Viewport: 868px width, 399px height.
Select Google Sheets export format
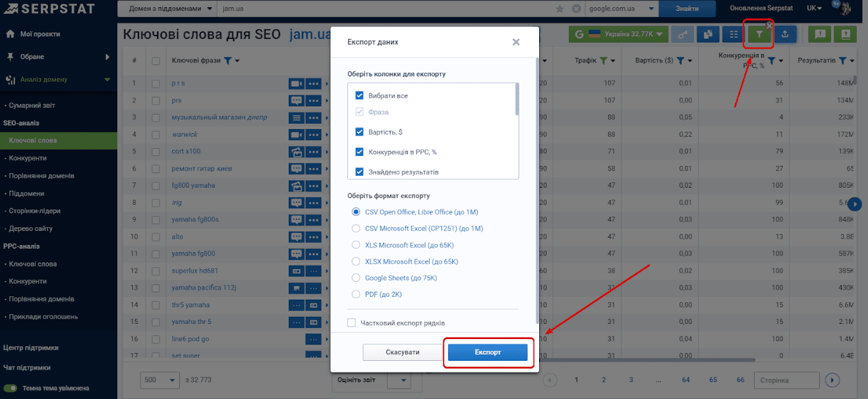point(357,278)
